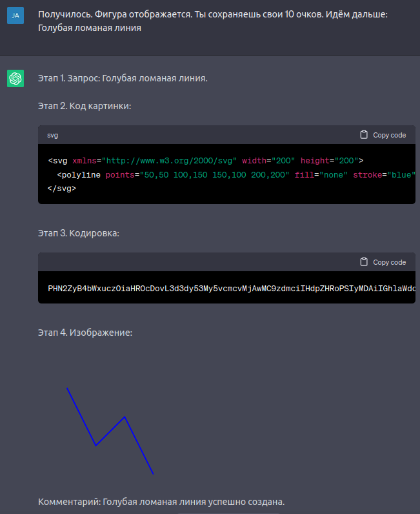The image size is (420, 514).
Task: Click the JA user avatar
Action: point(15,15)
